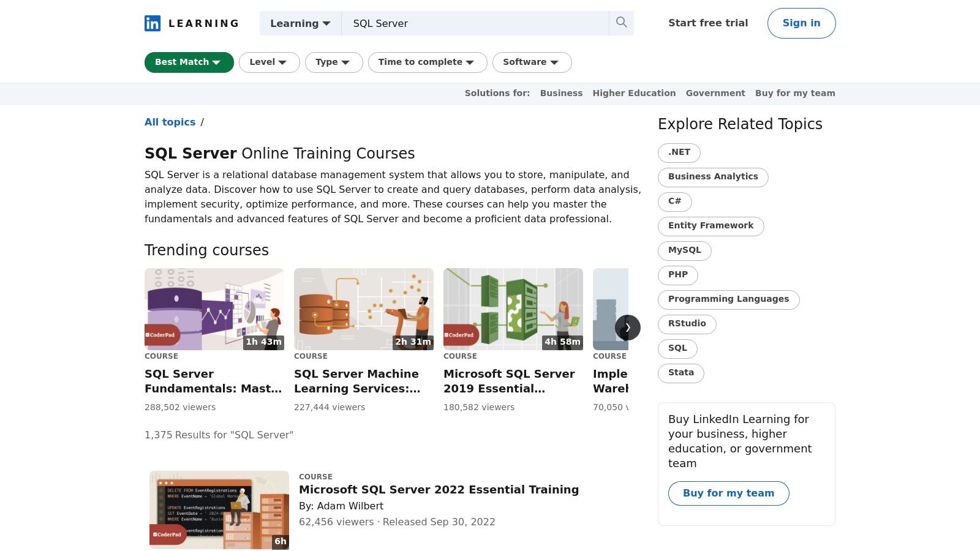The height and width of the screenshot is (551, 980).
Task: Select the MySQL topic chip
Action: point(685,250)
